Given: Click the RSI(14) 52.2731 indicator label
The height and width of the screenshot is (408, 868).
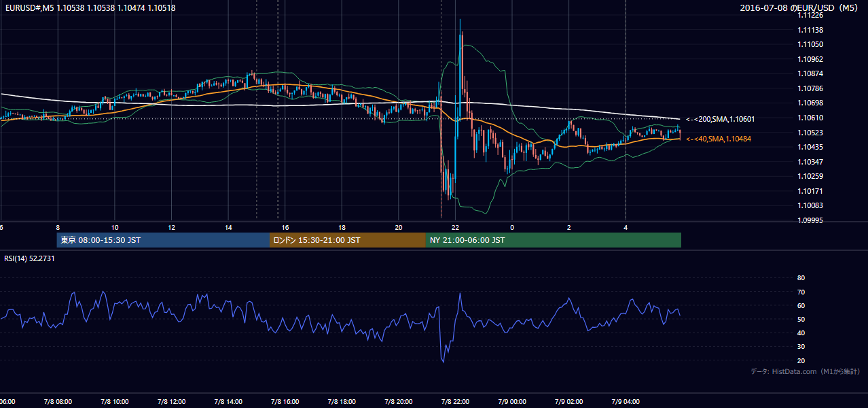Looking at the screenshot, I should (x=29, y=258).
